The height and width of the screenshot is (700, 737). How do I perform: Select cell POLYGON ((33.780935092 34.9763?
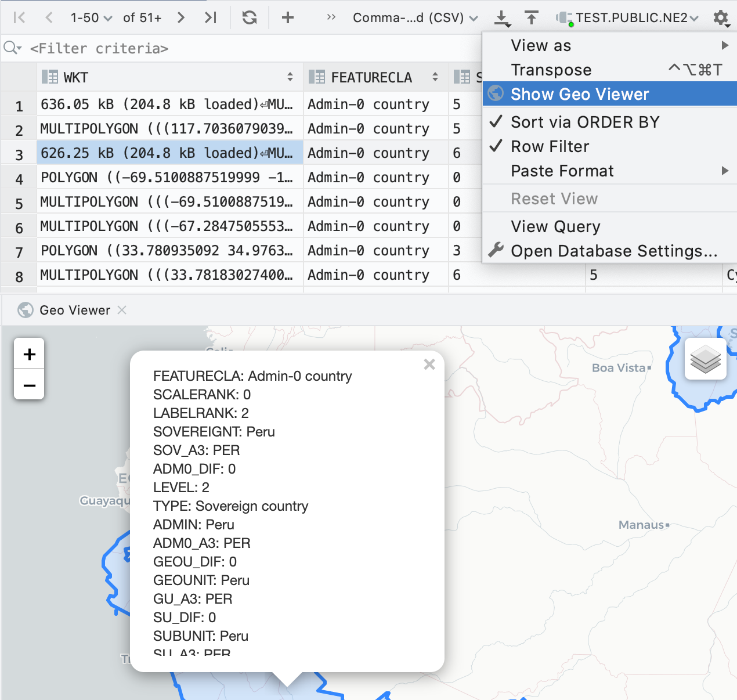[170, 250]
